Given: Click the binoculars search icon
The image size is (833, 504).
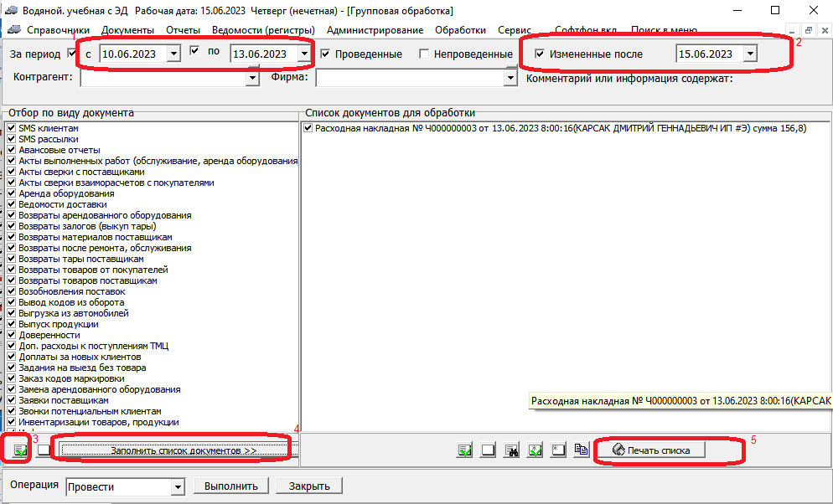Looking at the screenshot, I should 512,450.
